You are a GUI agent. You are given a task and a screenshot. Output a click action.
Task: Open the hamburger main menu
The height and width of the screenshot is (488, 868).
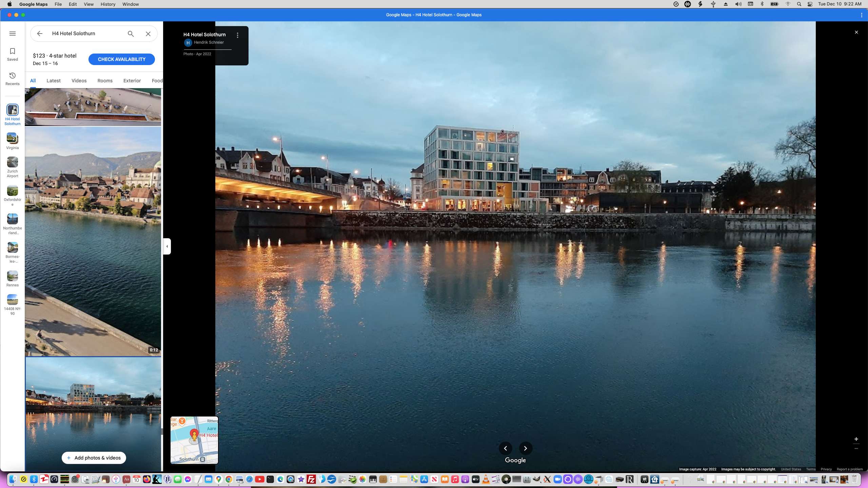(x=13, y=34)
